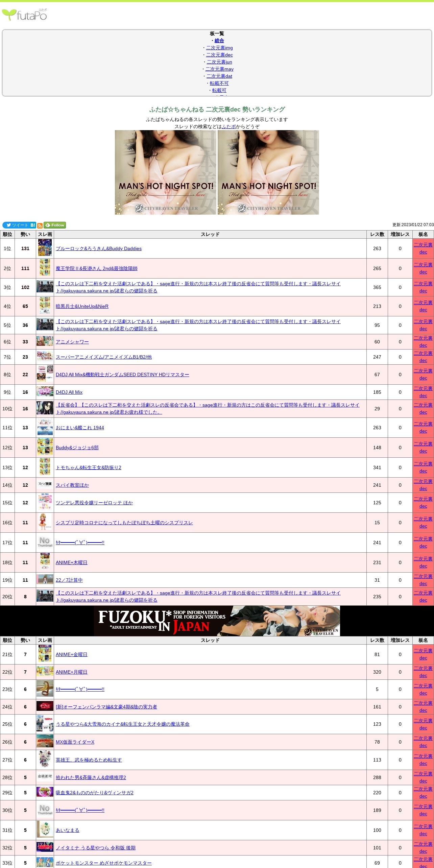434x868 pixels.
Task: Open the 二次元裏img board link
Action: [219, 48]
